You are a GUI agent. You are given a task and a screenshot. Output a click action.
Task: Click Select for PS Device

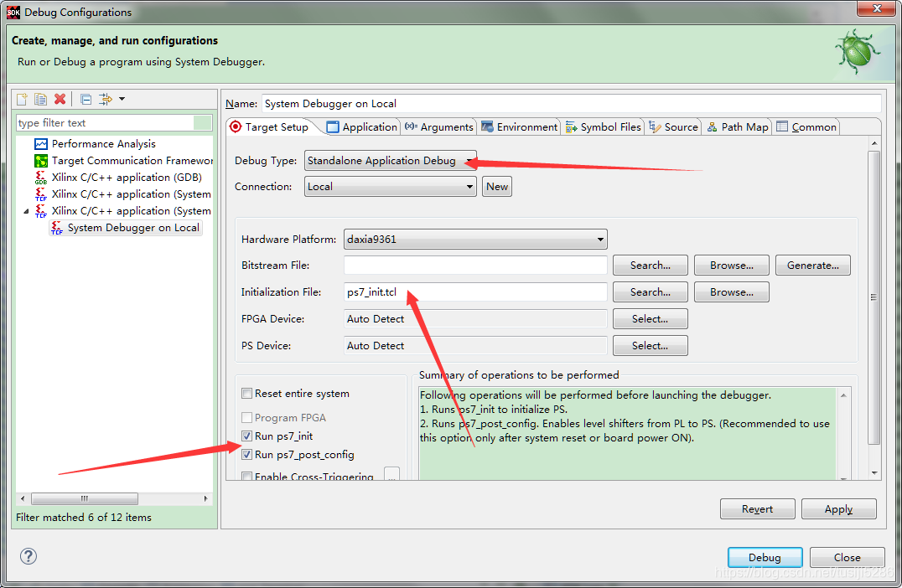tap(650, 345)
